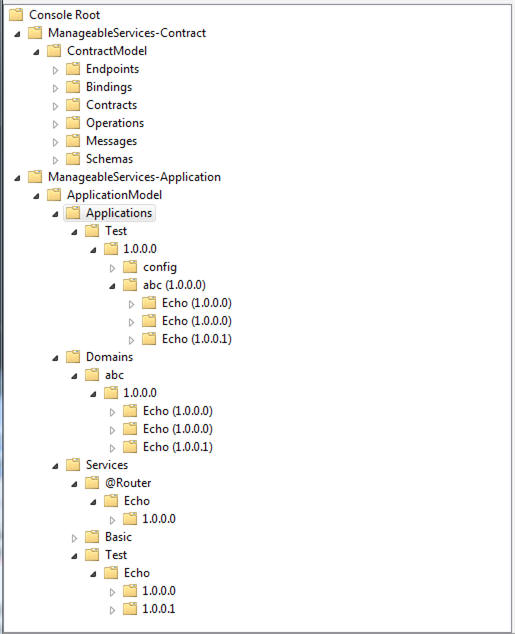Collapse the Services node

point(55,466)
